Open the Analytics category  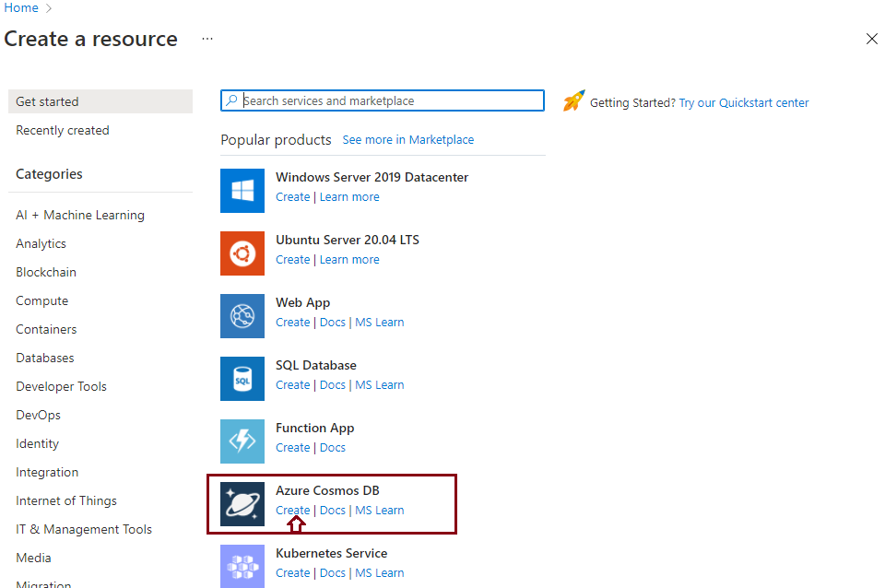pos(41,244)
